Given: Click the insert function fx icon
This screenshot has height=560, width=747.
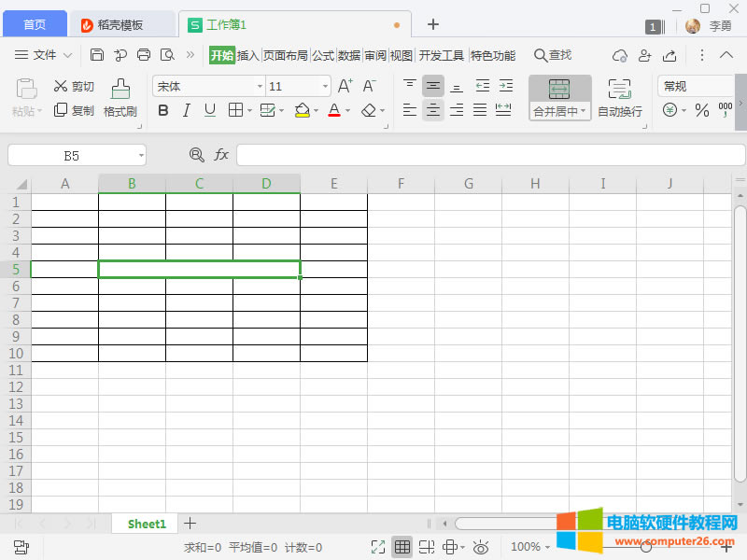Looking at the screenshot, I should 221,155.
